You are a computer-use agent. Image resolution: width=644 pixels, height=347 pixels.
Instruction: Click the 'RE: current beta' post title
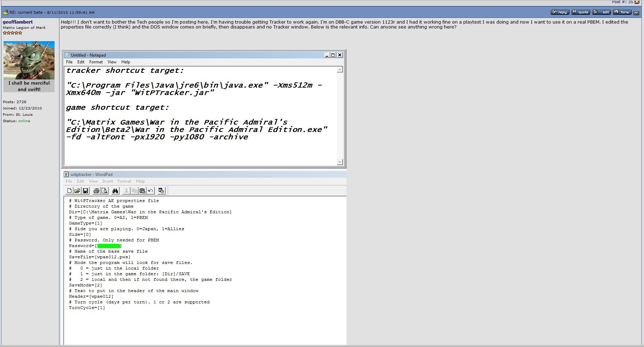tap(26, 12)
